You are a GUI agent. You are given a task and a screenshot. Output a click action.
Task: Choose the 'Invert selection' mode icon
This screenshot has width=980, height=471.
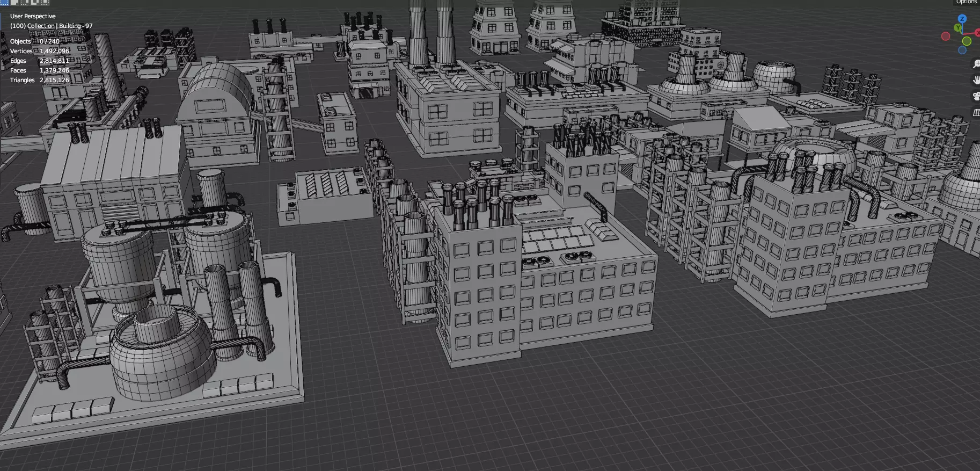(35, 2)
